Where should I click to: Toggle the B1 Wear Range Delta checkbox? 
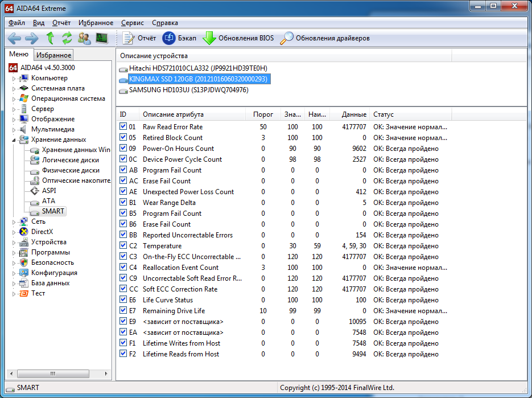coord(123,202)
